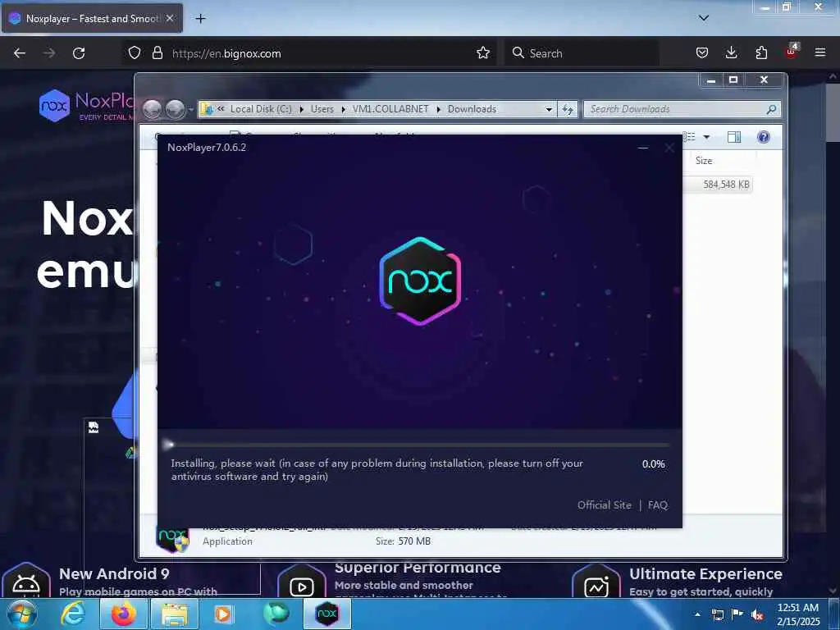
Task: Click the Ultimate Experience feature heading
Action: pyautogui.click(x=706, y=573)
